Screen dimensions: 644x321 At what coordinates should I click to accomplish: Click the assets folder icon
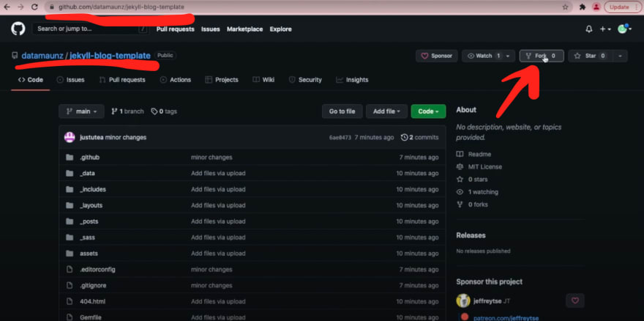click(x=70, y=254)
